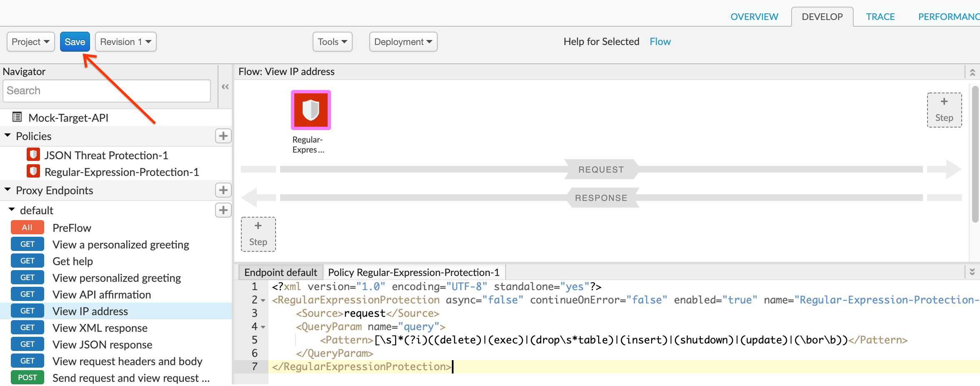Add a response Step in flow editor
980x386 pixels.
pos(258,234)
